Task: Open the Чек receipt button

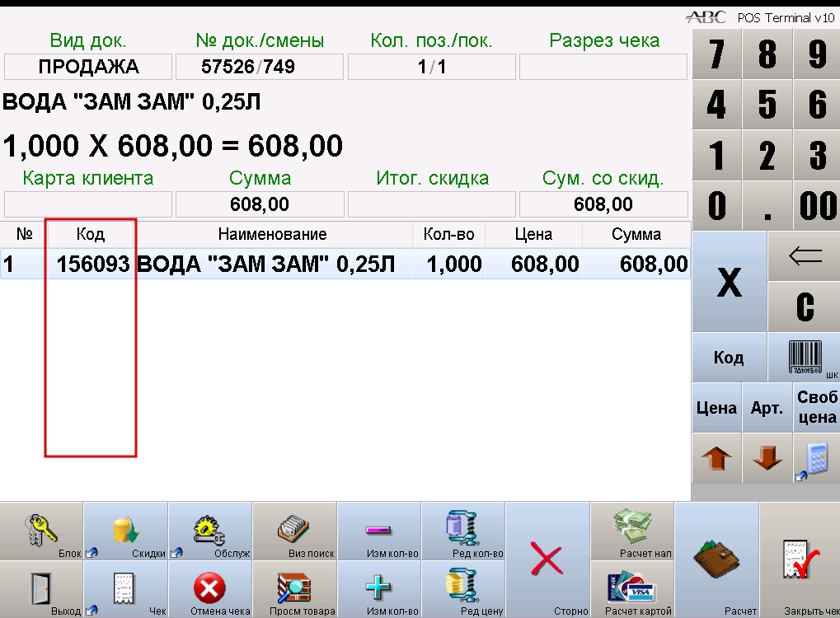Action: 126,589
